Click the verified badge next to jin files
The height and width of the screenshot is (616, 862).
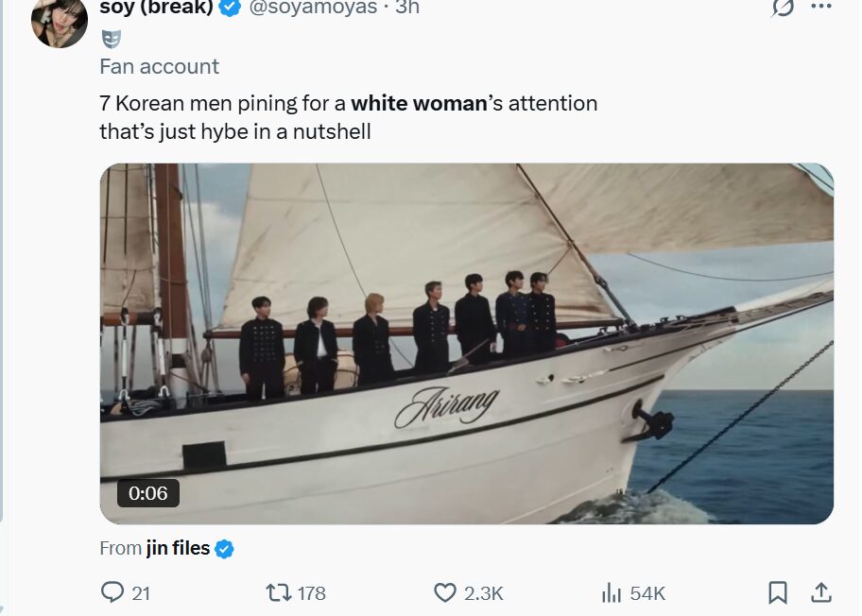pyautogui.click(x=224, y=548)
